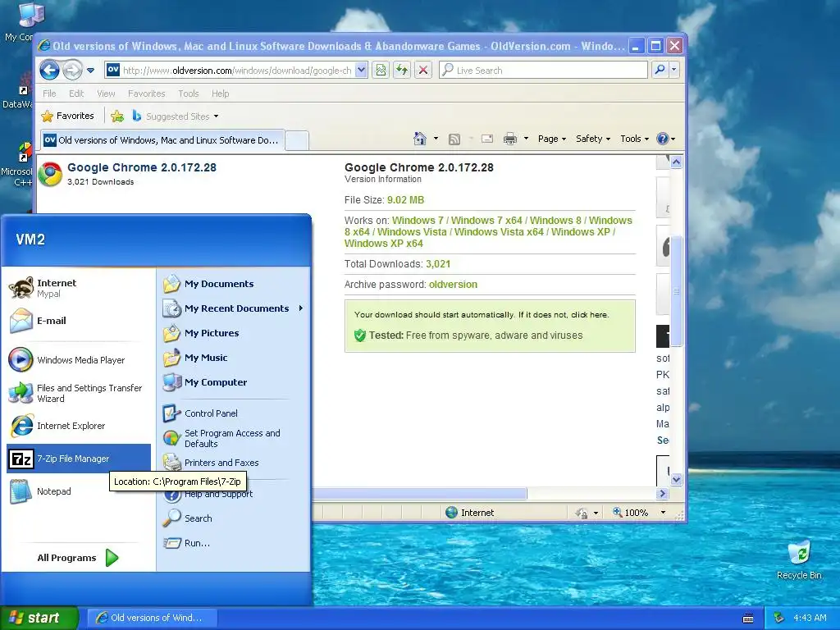This screenshot has width=840, height=630.
Task: Launch Windows Media Player
Action: click(79, 360)
